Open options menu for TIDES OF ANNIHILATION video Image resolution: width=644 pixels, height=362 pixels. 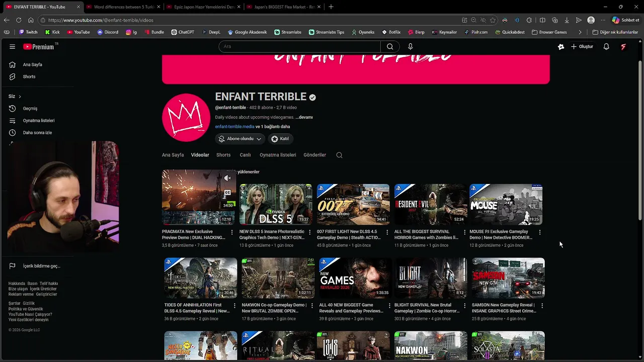(x=234, y=305)
